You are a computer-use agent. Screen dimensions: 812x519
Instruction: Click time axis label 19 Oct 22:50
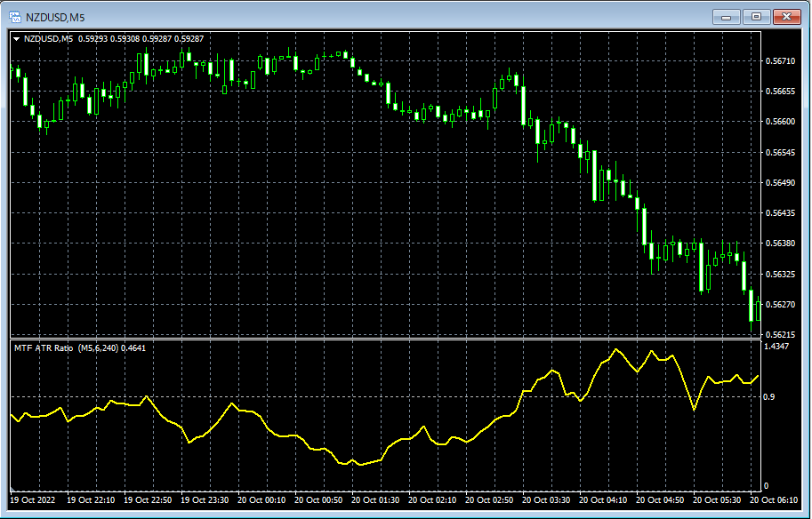pos(149,499)
